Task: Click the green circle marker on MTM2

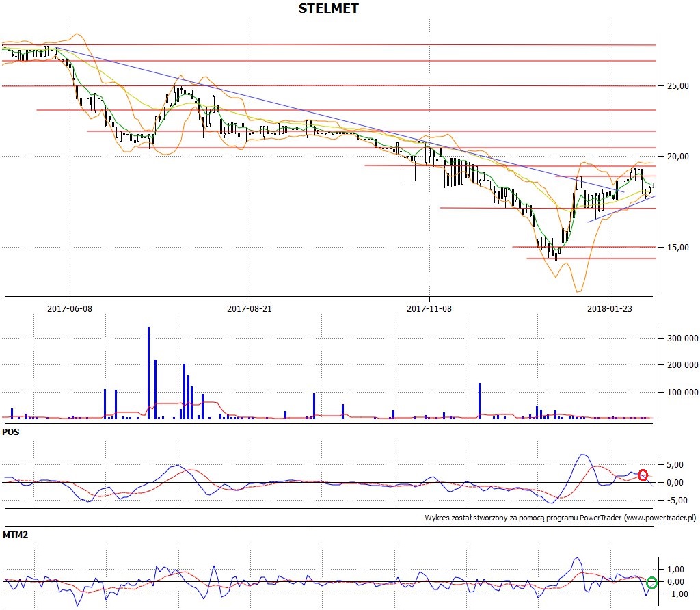Action: (651, 583)
